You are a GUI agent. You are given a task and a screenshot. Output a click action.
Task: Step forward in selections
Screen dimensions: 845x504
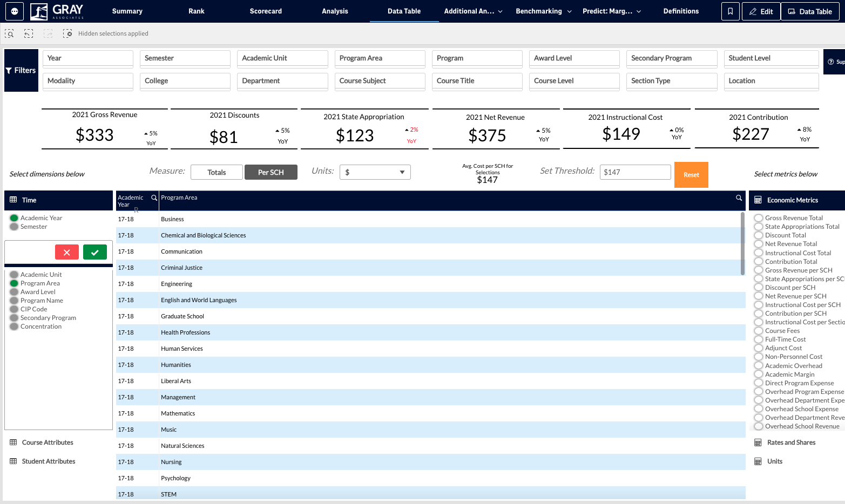point(48,33)
